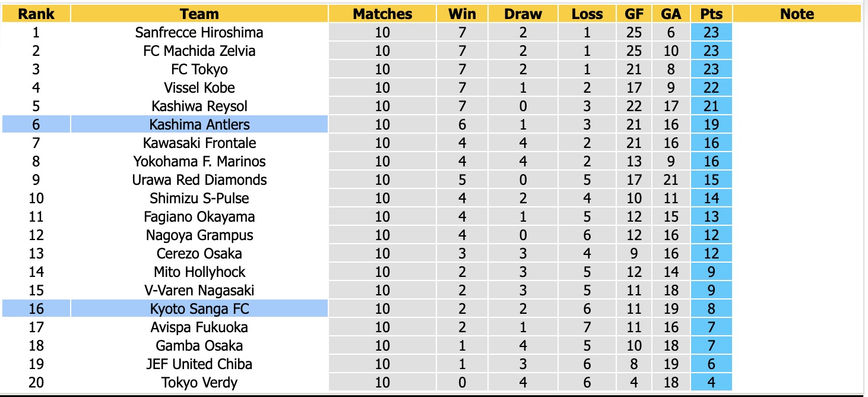Viewport: 868px width, 397px height.
Task: Select the Team column header
Action: click(199, 14)
